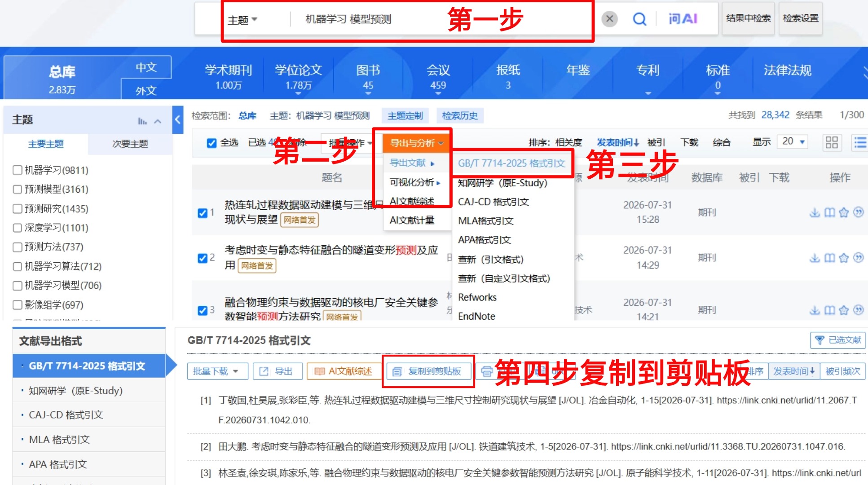Quote article 2 with citation icon
The height and width of the screenshot is (485, 868).
(858, 257)
